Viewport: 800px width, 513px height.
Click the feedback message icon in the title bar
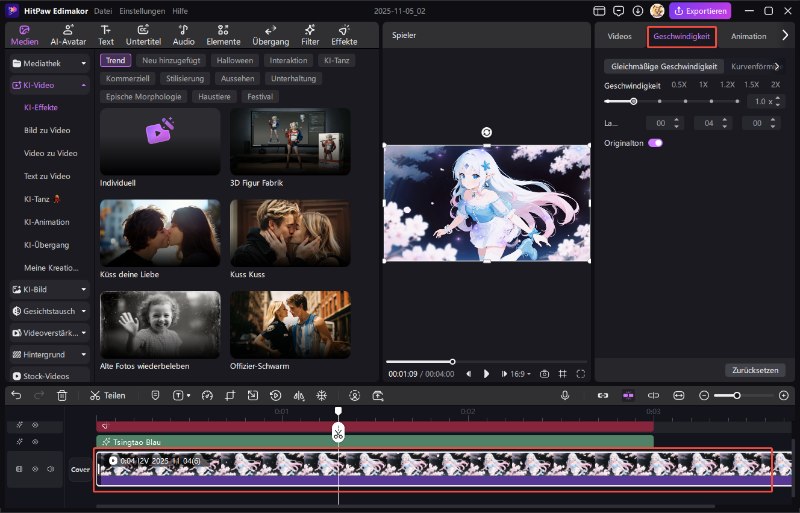tap(618, 11)
